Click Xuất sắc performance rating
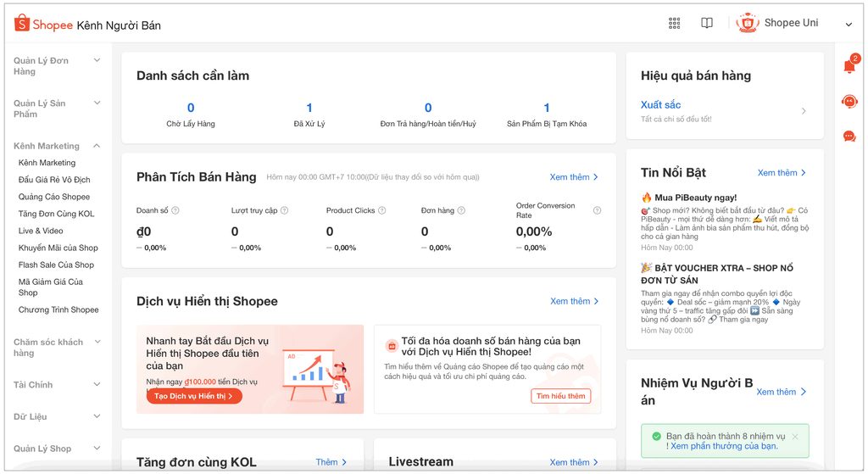Image resolution: width=868 pixels, height=474 pixels. pos(660,104)
